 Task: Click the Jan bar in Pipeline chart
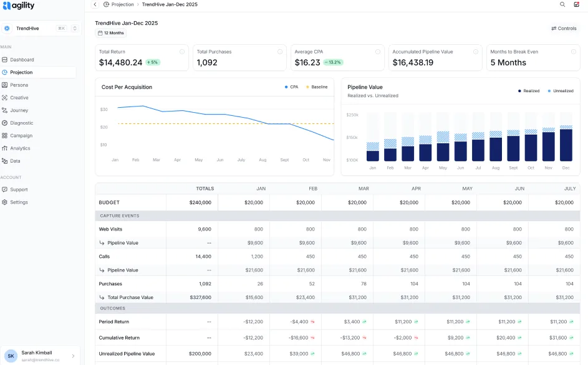coord(373,152)
